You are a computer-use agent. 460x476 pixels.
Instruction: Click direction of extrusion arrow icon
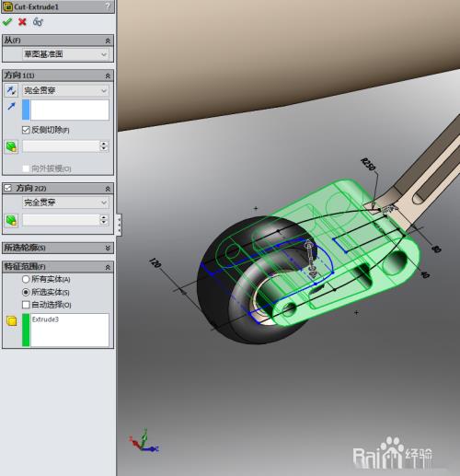click(11, 107)
